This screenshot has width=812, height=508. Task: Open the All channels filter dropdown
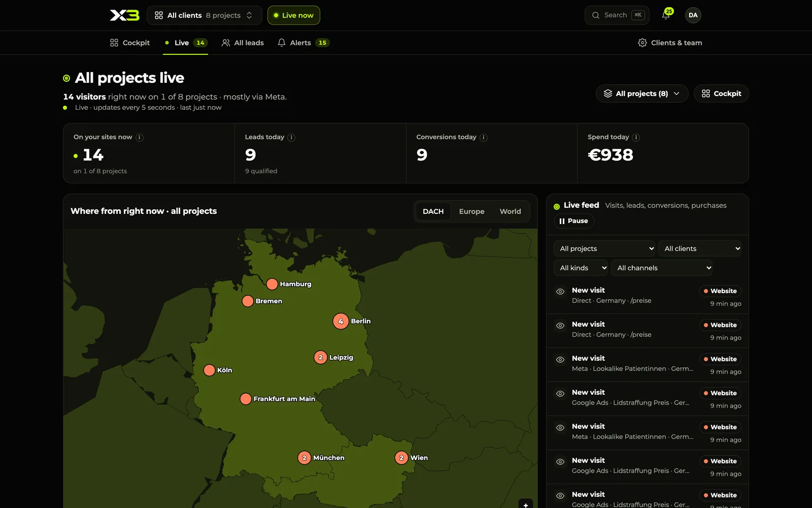pos(662,268)
